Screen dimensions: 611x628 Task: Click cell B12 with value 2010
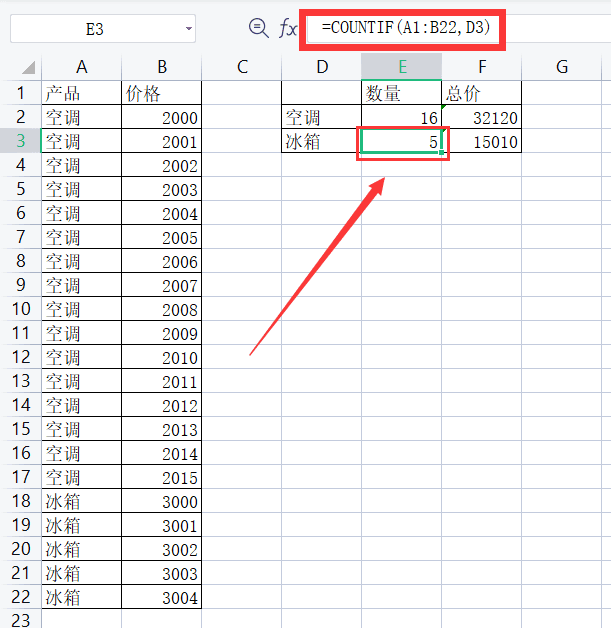coord(162,357)
